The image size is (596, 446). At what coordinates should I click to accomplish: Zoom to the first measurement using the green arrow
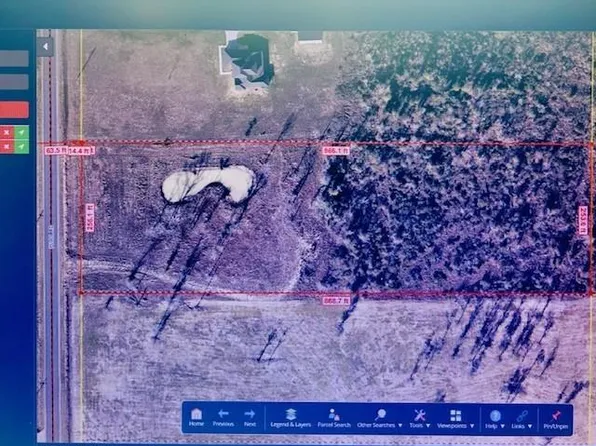[22, 132]
